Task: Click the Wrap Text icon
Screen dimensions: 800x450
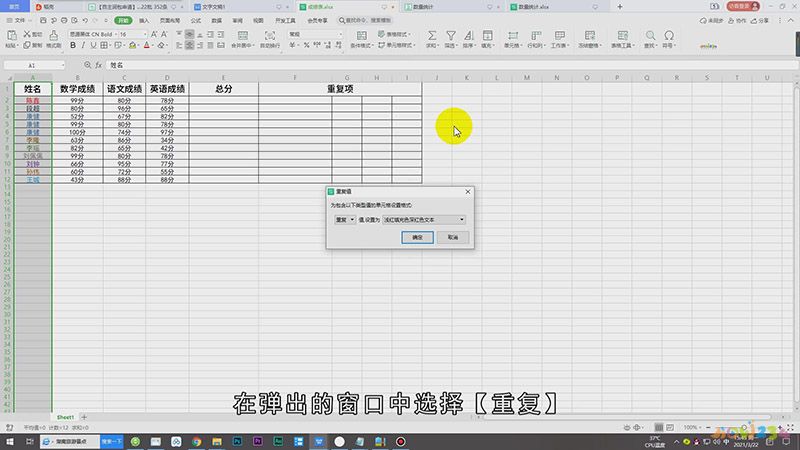Action: 270,36
